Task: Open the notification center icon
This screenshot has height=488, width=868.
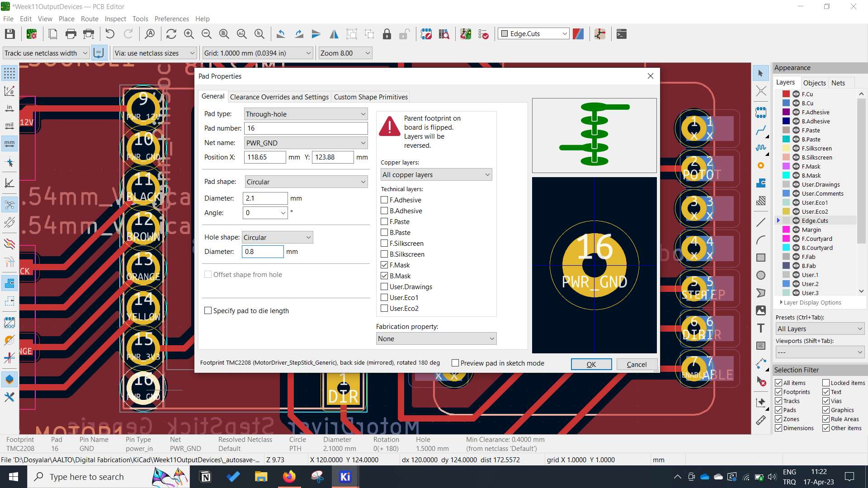Action: tap(849, 477)
